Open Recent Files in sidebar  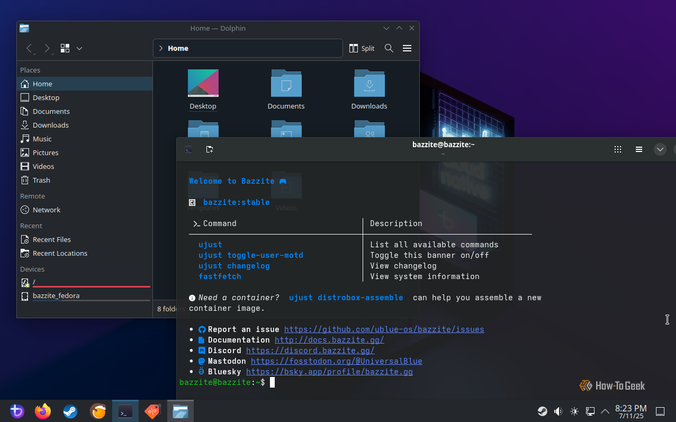[x=84, y=240]
